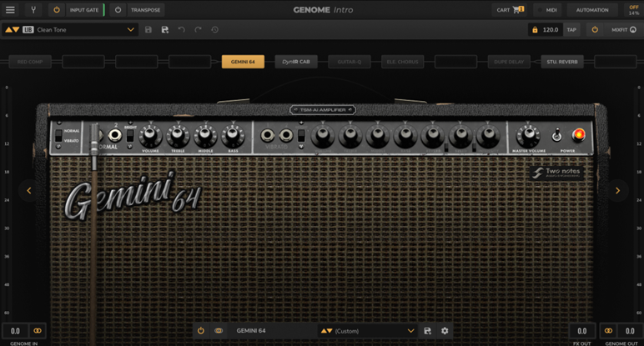Select the STU. REVERB chain slot
This screenshot has height=346, width=644.
click(562, 62)
